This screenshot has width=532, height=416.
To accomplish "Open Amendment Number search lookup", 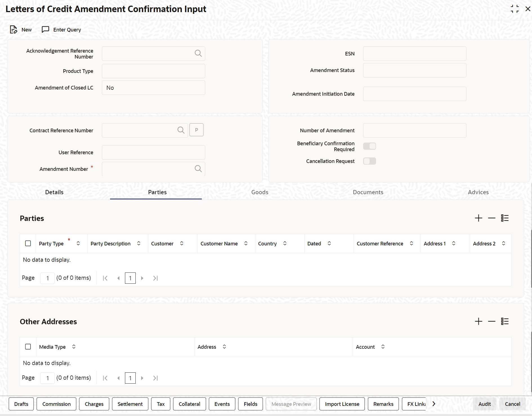I will [198, 169].
